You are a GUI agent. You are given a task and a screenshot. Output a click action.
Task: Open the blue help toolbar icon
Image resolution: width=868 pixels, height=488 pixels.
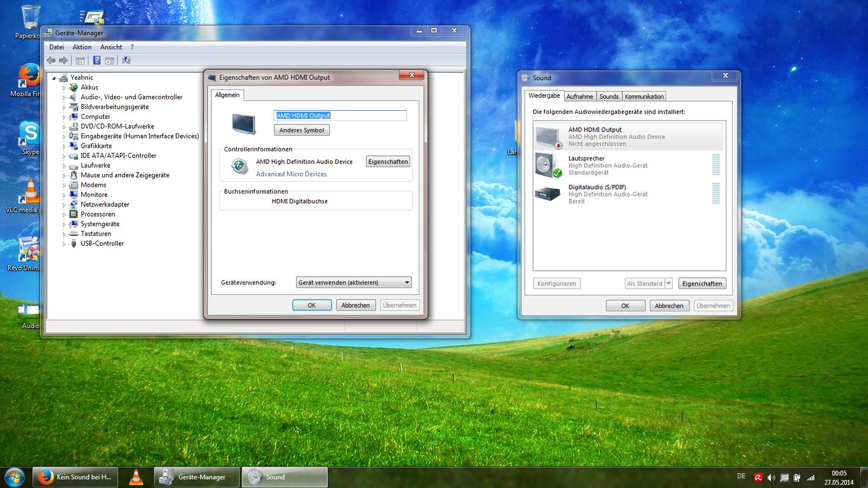[97, 60]
